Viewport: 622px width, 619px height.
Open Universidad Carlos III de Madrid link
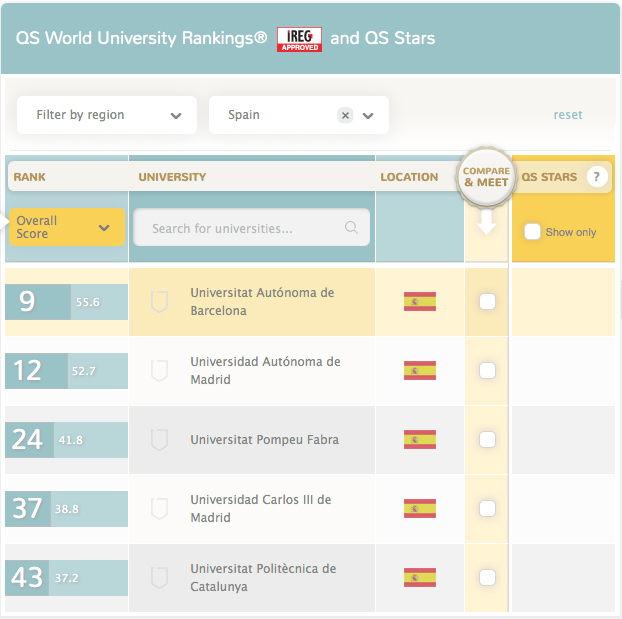[x=261, y=509]
